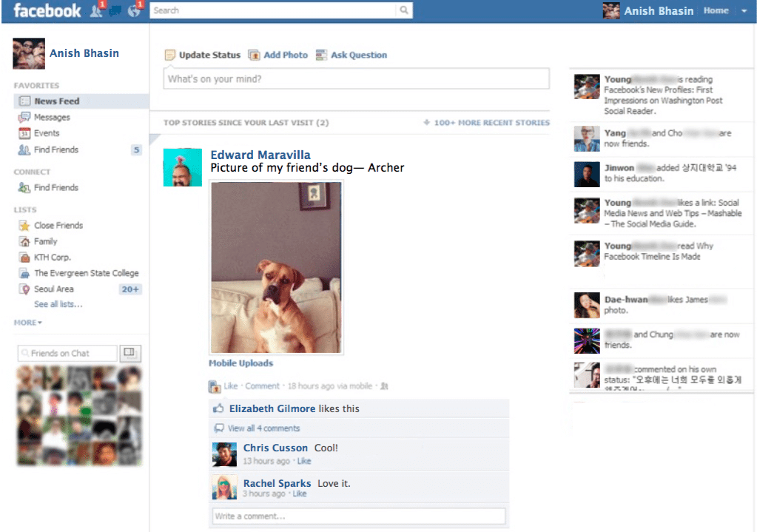The height and width of the screenshot is (532, 757).
Task: Like Chris Cusson's comment
Action: 303,461
